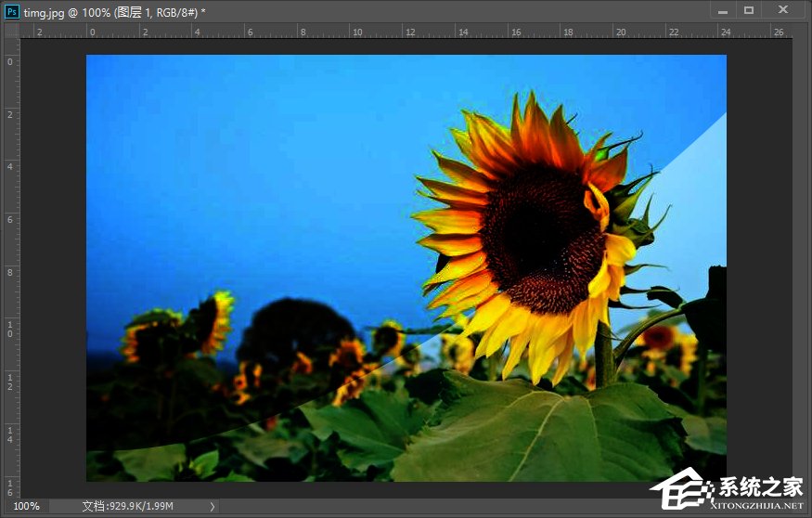Click the gray pasteboard left of the image

53,269
